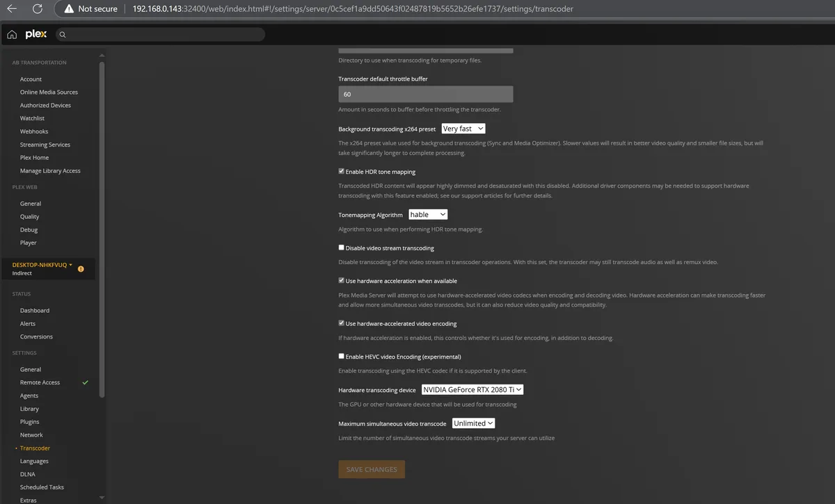This screenshot has width=835, height=504.
Task: Open Webhooks settings
Action: coord(34,131)
